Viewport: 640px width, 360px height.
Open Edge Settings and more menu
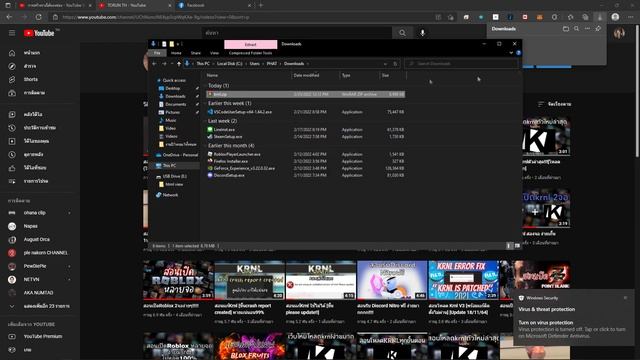(631, 17)
